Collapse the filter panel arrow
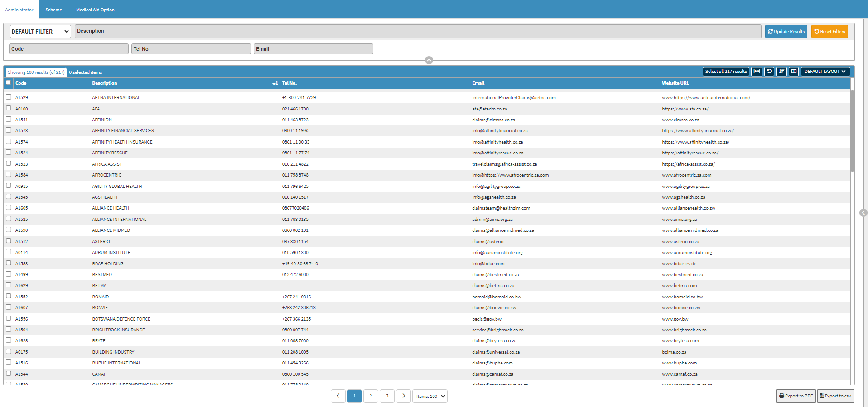This screenshot has width=868, height=407. click(429, 60)
